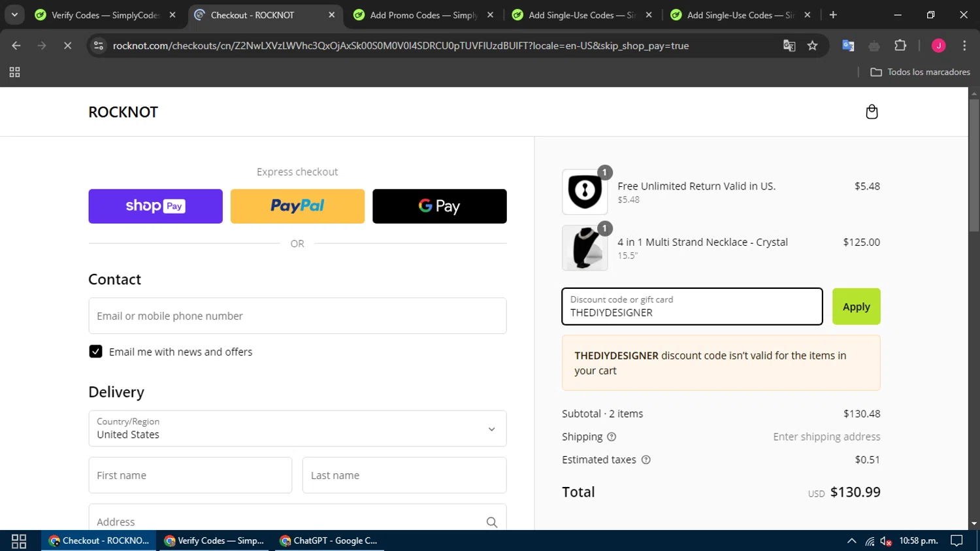Stop loading the page
Viewport: 980px width, 551px height.
coord(67,46)
